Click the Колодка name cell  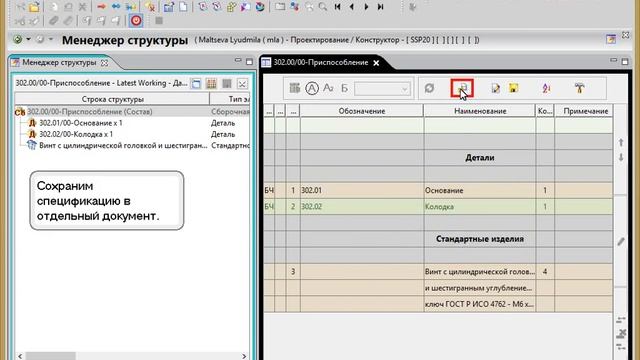480,207
